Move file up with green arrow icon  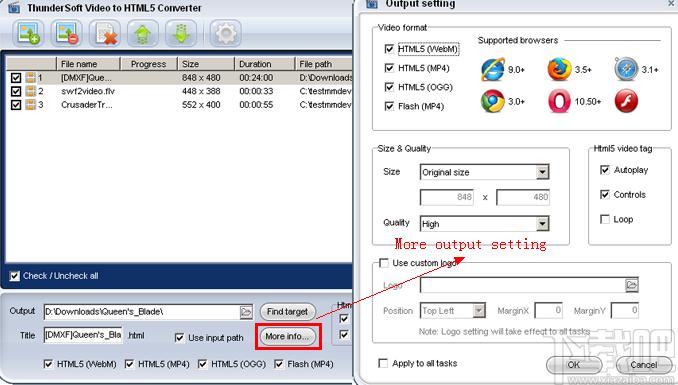coord(143,33)
